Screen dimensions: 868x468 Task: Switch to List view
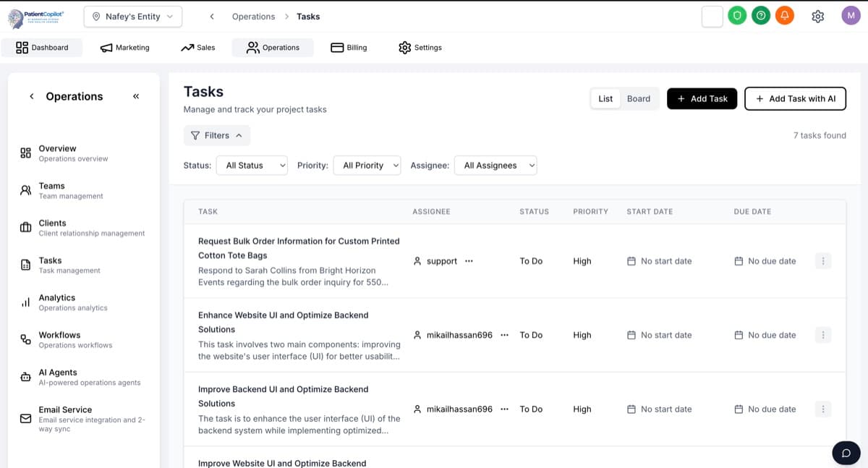point(605,99)
